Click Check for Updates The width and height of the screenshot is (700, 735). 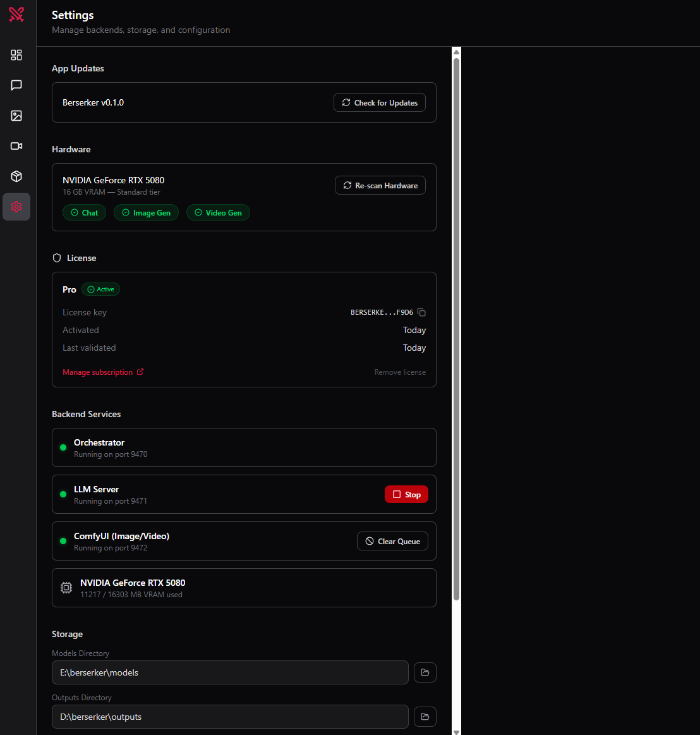379,102
